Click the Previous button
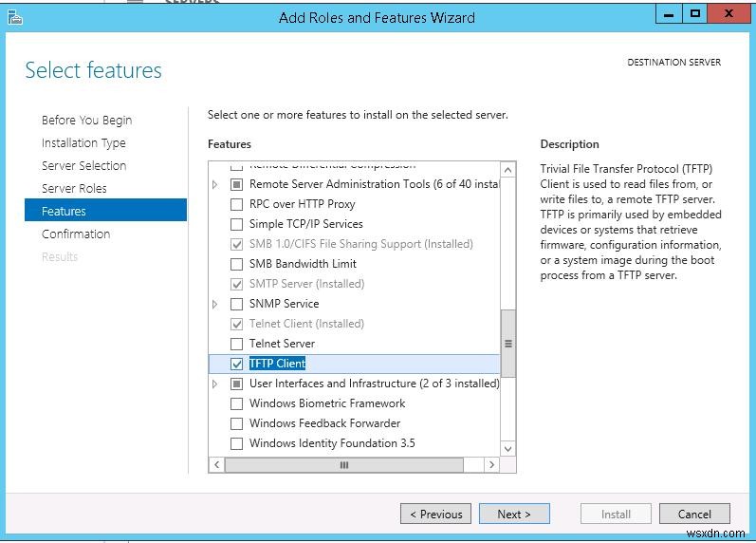This screenshot has height=543, width=756. click(435, 514)
